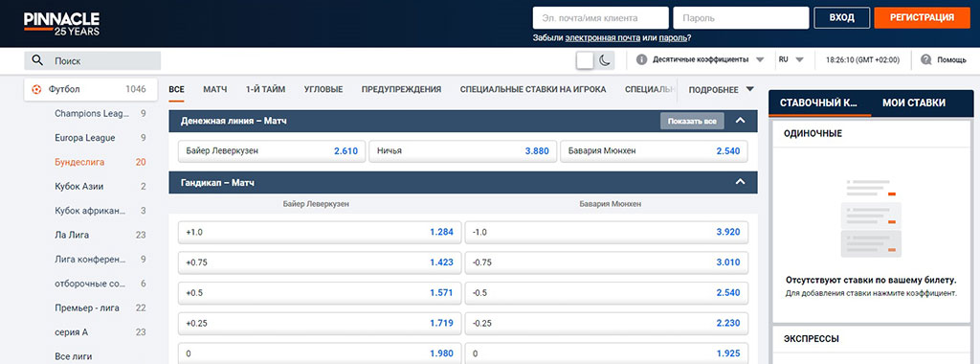The image size is (980, 364).
Task: Select handicap -0.25 at 2.230
Action: [x=607, y=324]
